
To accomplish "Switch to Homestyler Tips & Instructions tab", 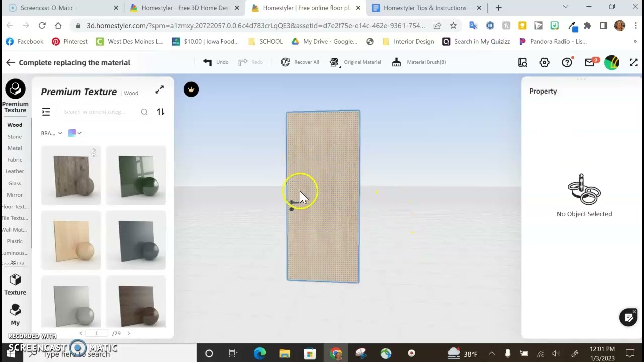I will click(x=425, y=8).
